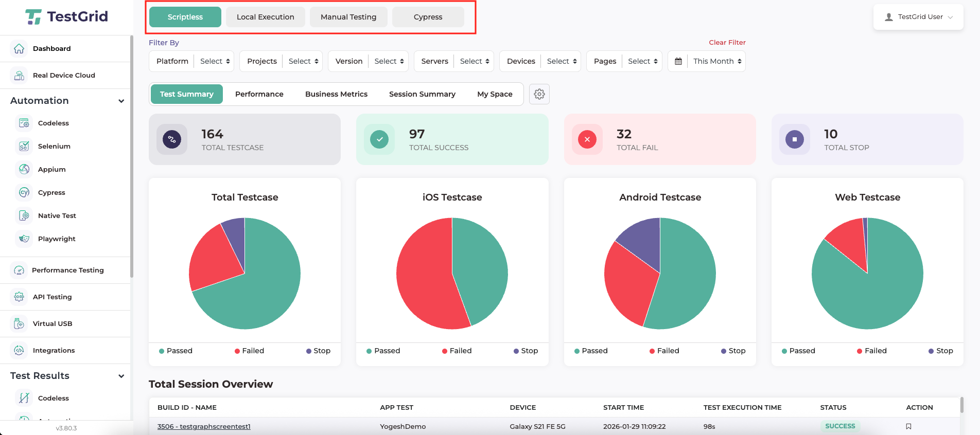Collapse the Automation sidebar section
This screenshot has height=435, width=980.
coord(121,101)
